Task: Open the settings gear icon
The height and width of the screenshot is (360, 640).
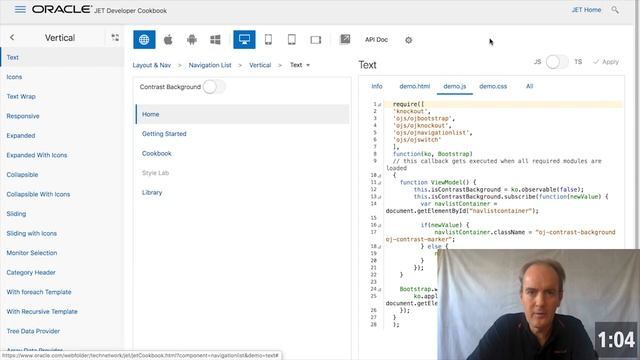Action: pos(408,40)
